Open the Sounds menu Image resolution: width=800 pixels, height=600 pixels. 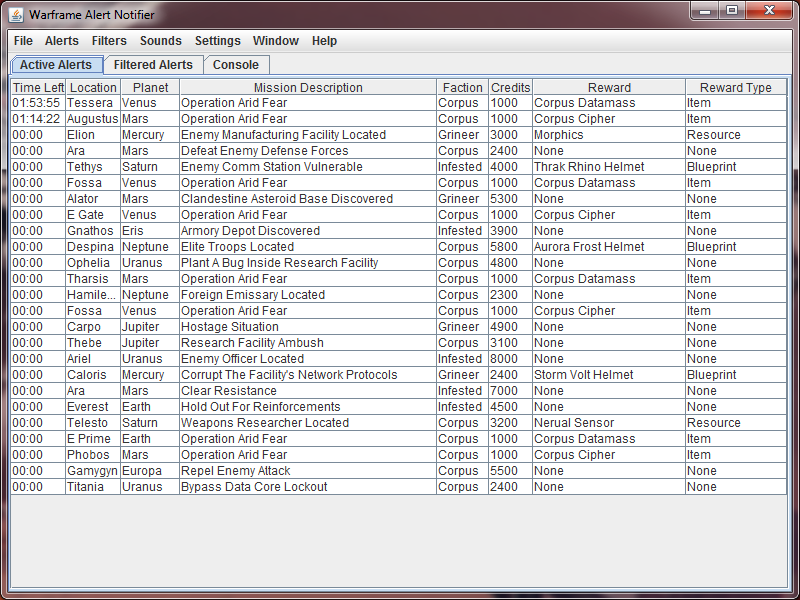tap(161, 41)
